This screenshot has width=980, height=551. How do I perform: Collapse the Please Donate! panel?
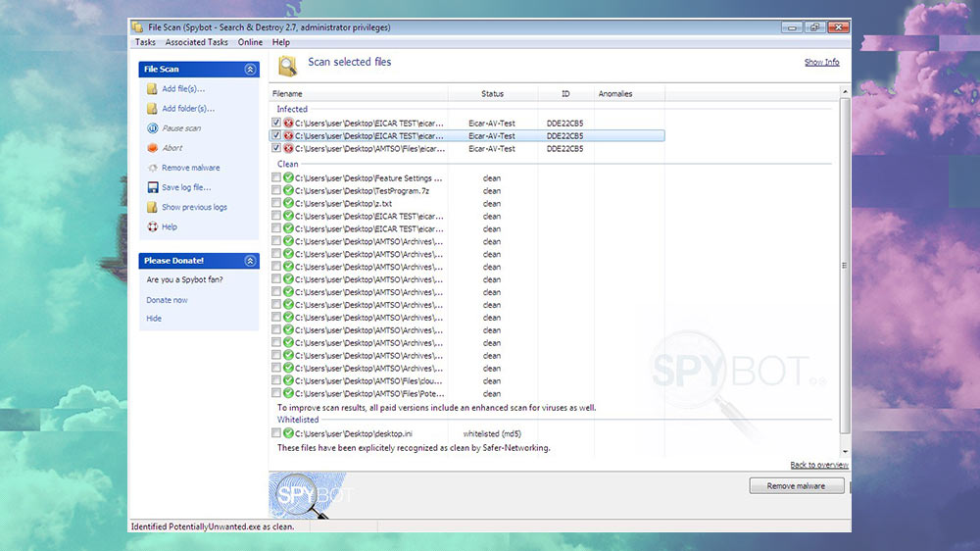(x=250, y=261)
